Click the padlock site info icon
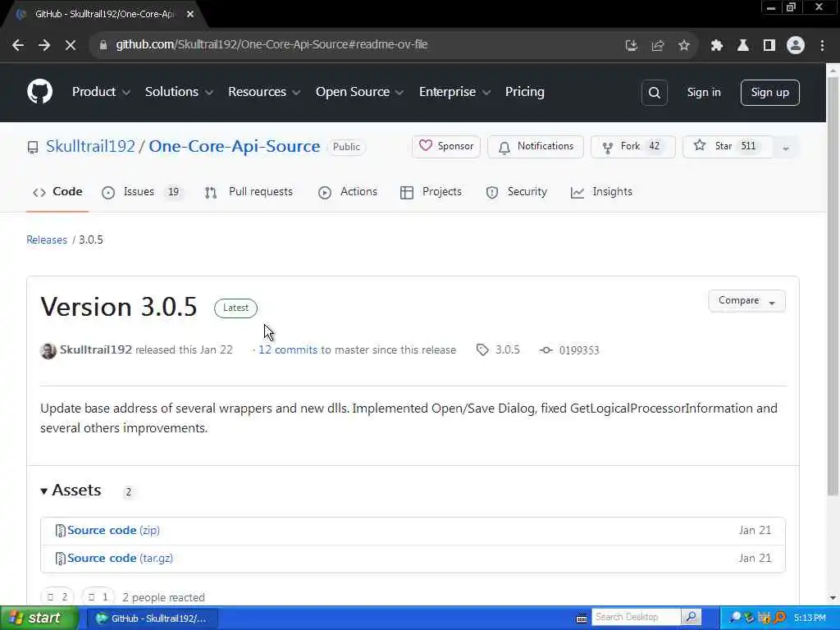This screenshot has width=840, height=630. pos(103,45)
